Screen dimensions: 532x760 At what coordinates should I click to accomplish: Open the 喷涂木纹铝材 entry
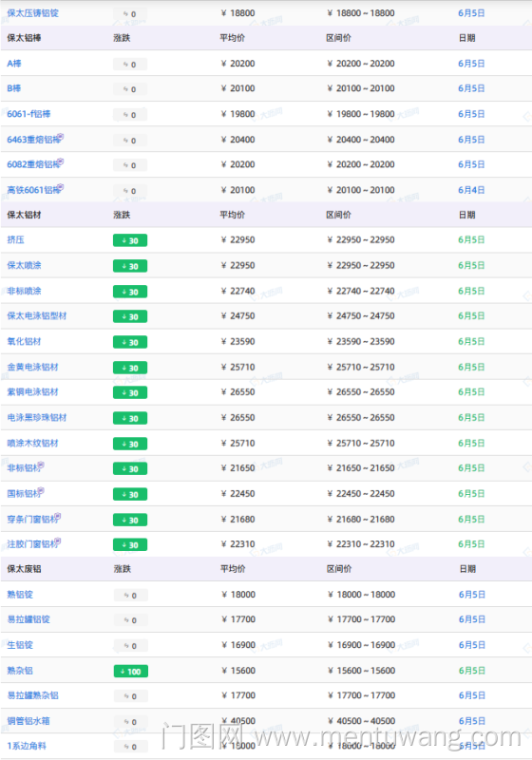coord(32,443)
